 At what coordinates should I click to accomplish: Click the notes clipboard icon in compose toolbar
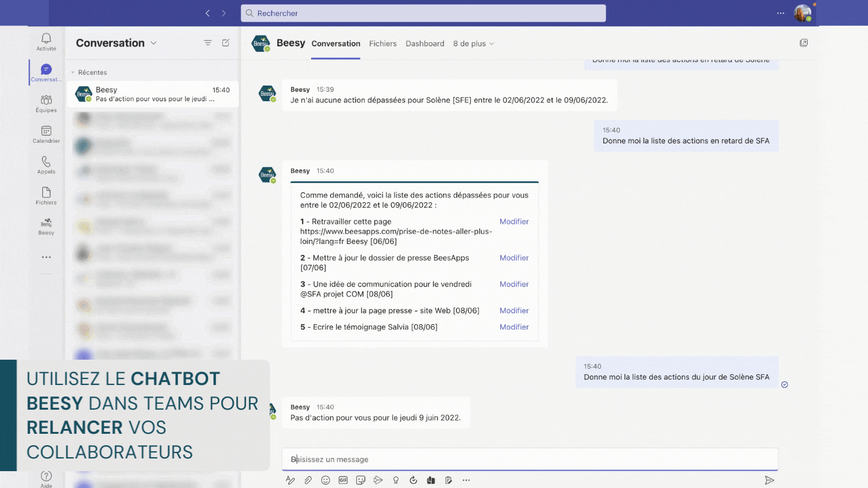(448, 480)
